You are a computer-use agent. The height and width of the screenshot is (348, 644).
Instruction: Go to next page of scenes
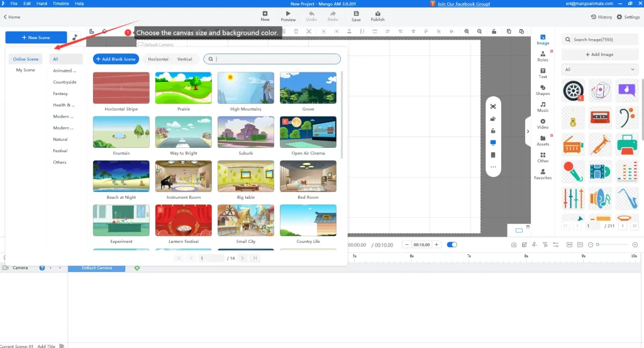242,258
